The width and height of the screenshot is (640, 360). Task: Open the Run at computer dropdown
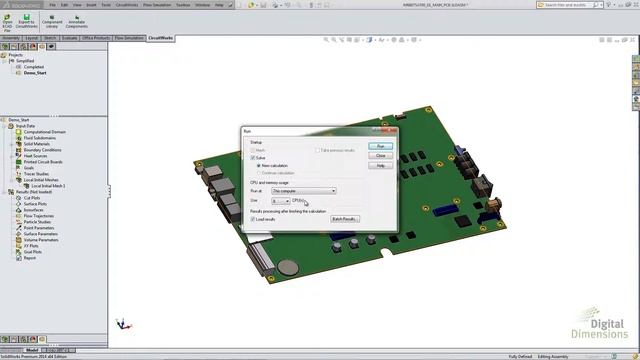pyautogui.click(x=304, y=191)
